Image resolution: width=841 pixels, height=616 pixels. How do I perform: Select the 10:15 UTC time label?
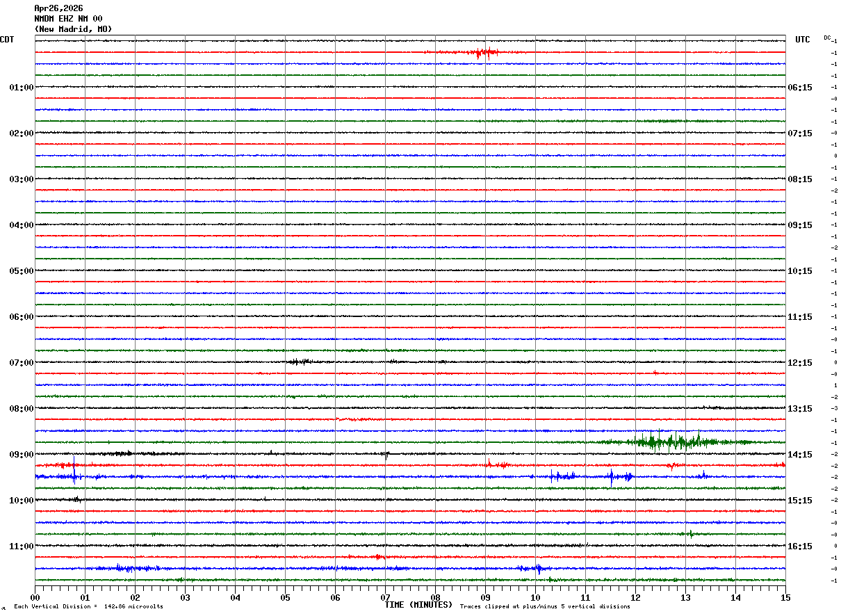799,271
